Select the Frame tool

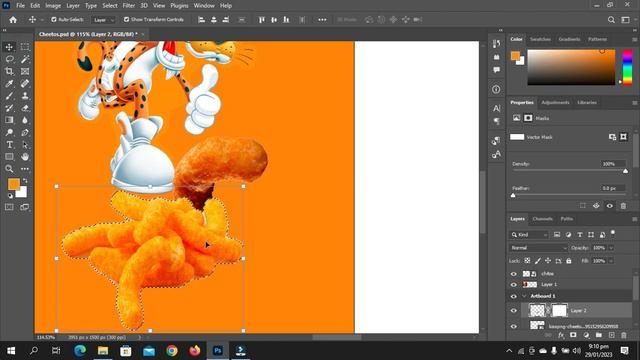pos(25,71)
